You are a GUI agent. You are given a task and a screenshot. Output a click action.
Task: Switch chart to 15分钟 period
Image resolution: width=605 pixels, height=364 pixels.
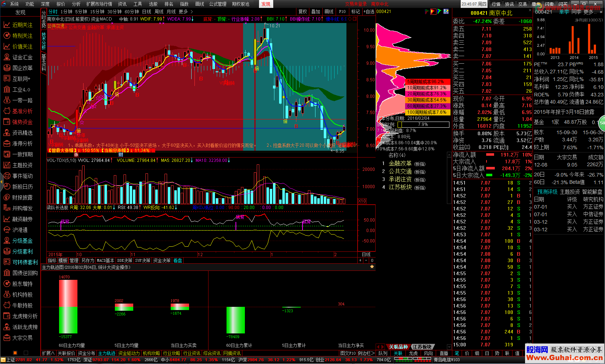(97, 12)
